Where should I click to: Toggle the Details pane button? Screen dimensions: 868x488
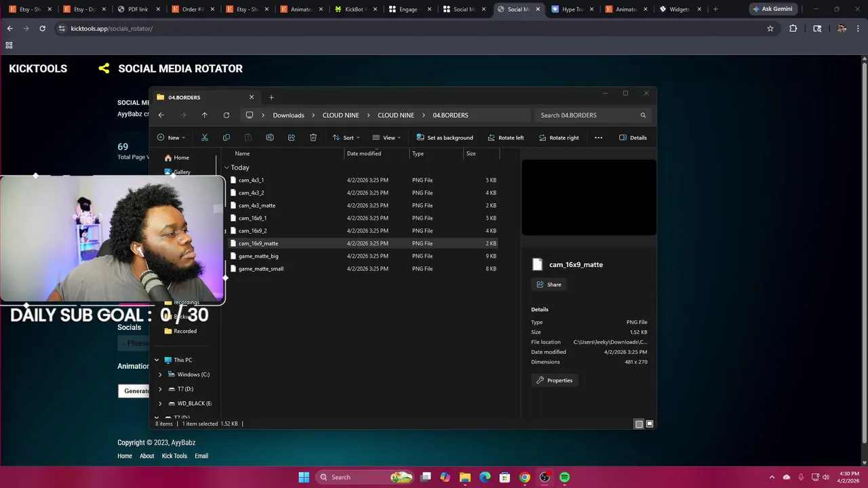tap(633, 138)
